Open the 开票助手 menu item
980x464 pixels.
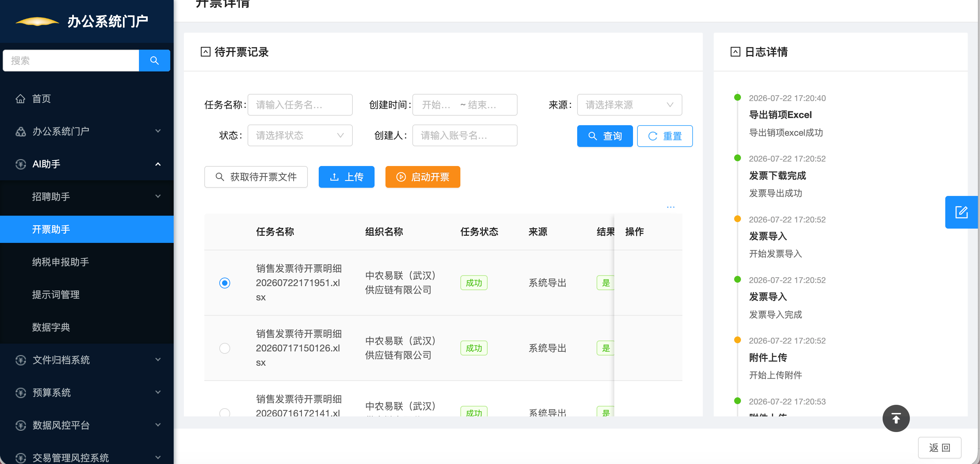pos(87,230)
